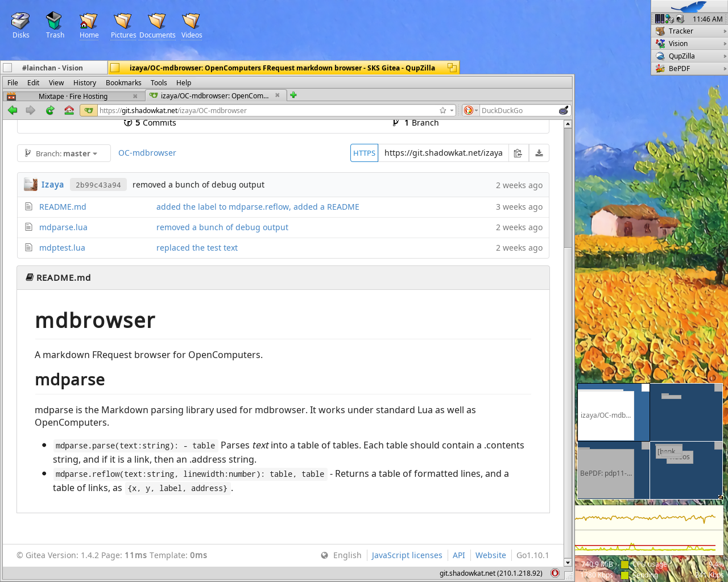Image resolution: width=728 pixels, height=582 pixels.
Task: Open the Branch: master dropdown
Action: (x=64, y=153)
